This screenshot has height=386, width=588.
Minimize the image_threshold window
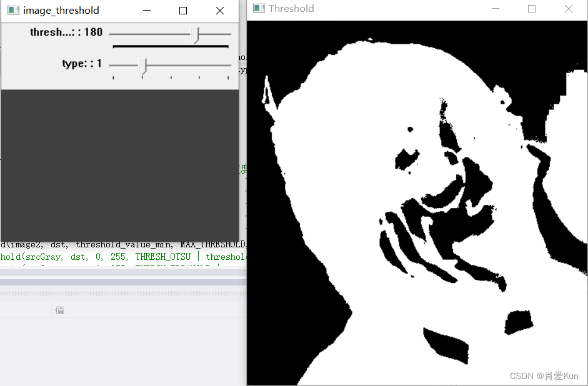coord(147,11)
